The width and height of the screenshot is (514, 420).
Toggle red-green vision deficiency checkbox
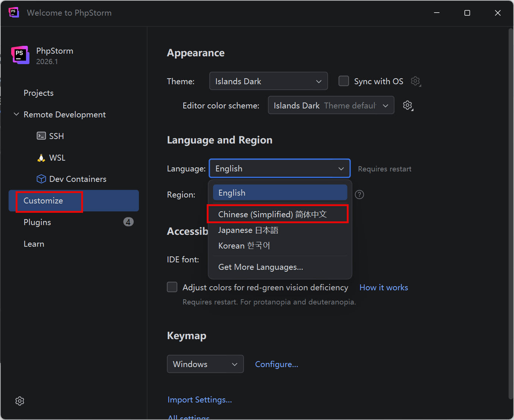tap(172, 287)
